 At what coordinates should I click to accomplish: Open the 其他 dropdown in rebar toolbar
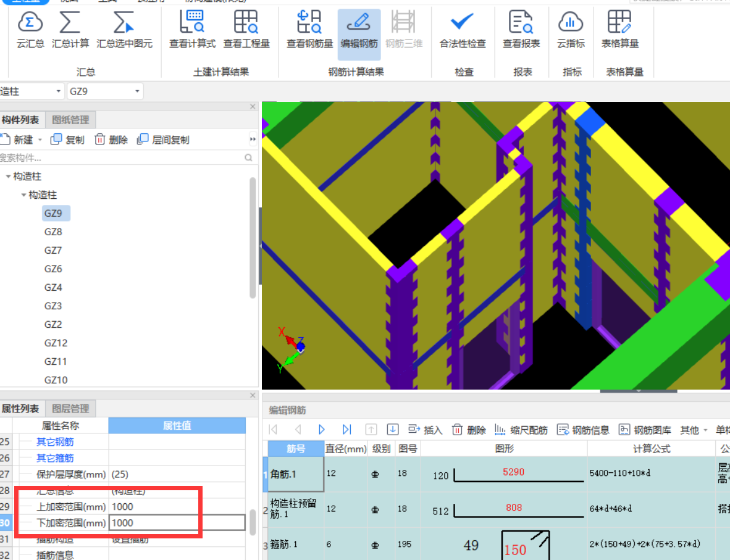tap(694, 430)
